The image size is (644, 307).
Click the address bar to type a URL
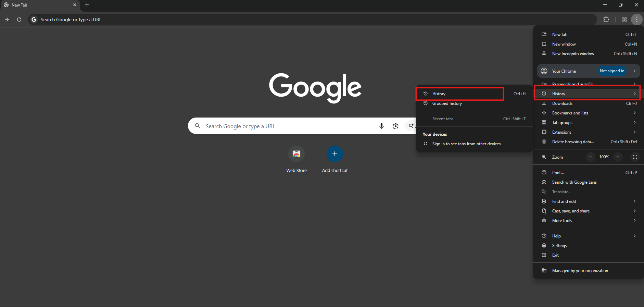click(312, 20)
